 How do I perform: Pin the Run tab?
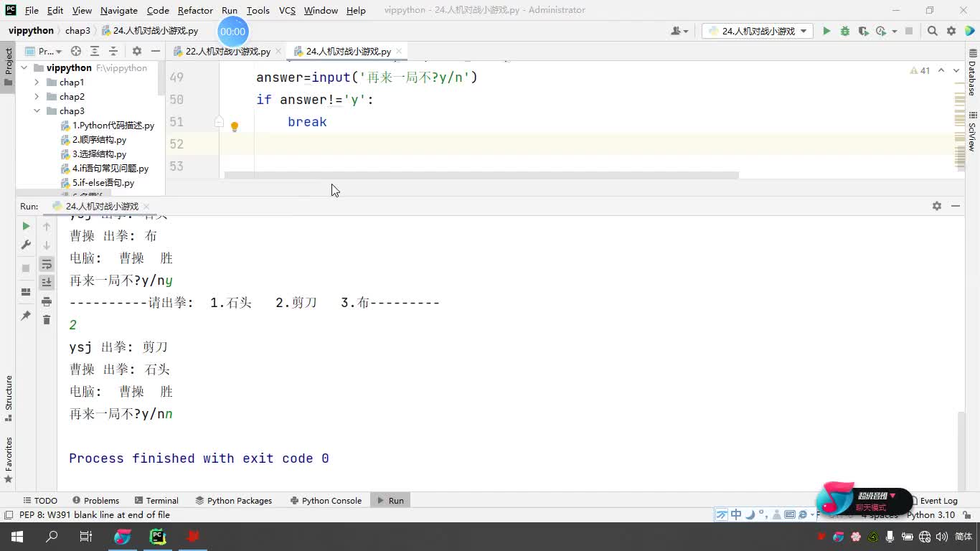click(26, 316)
